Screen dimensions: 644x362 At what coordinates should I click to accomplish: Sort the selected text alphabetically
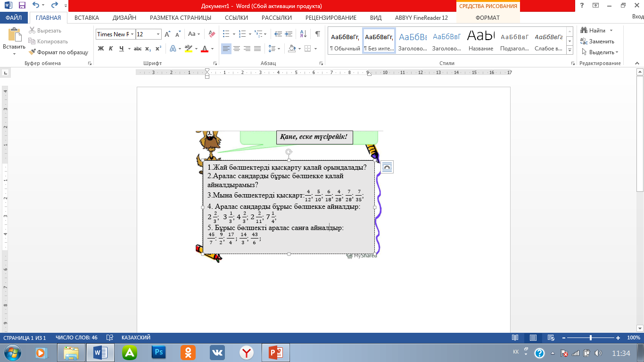304,34
